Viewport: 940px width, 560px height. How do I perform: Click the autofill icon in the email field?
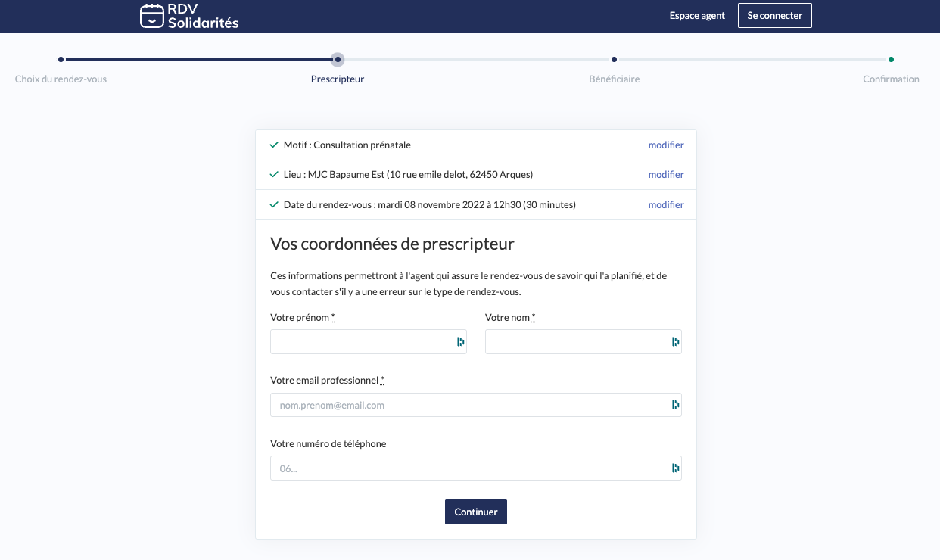point(675,404)
